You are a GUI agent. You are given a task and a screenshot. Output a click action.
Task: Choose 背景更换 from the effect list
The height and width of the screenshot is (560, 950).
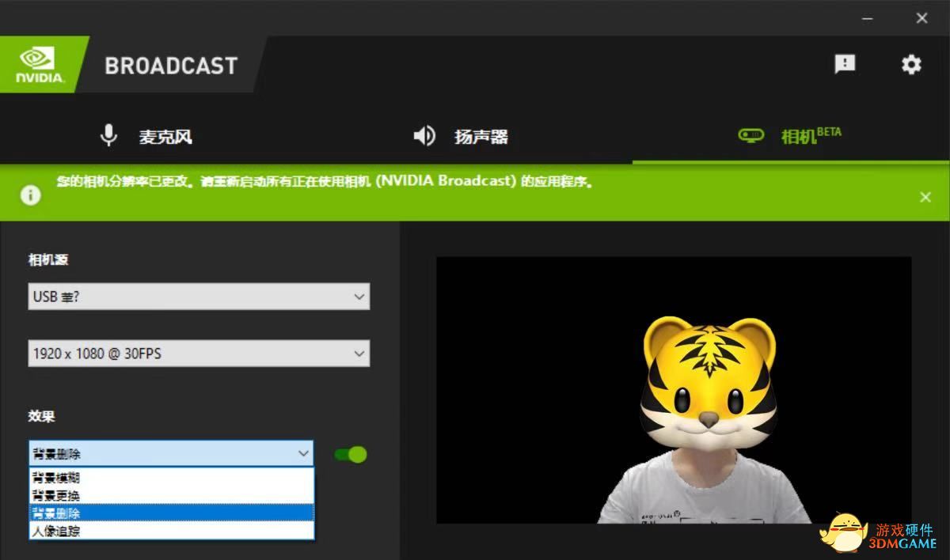[x=171, y=495]
